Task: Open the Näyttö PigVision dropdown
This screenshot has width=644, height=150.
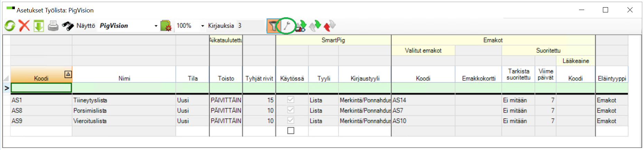Action: point(156,26)
